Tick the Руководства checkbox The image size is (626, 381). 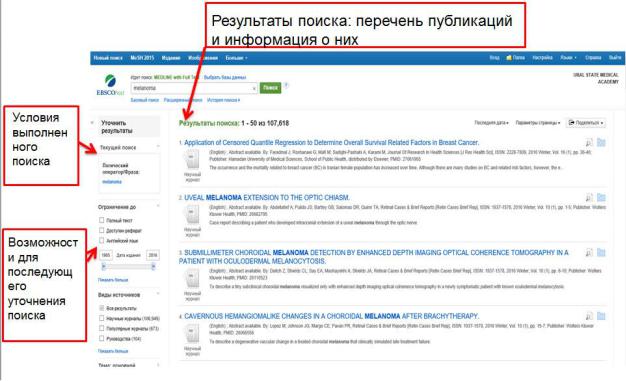pyautogui.click(x=101, y=338)
